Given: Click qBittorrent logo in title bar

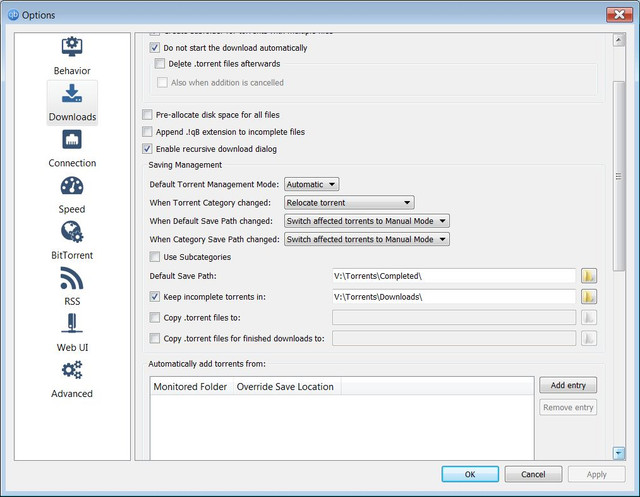Looking at the screenshot, I should tap(13, 15).
